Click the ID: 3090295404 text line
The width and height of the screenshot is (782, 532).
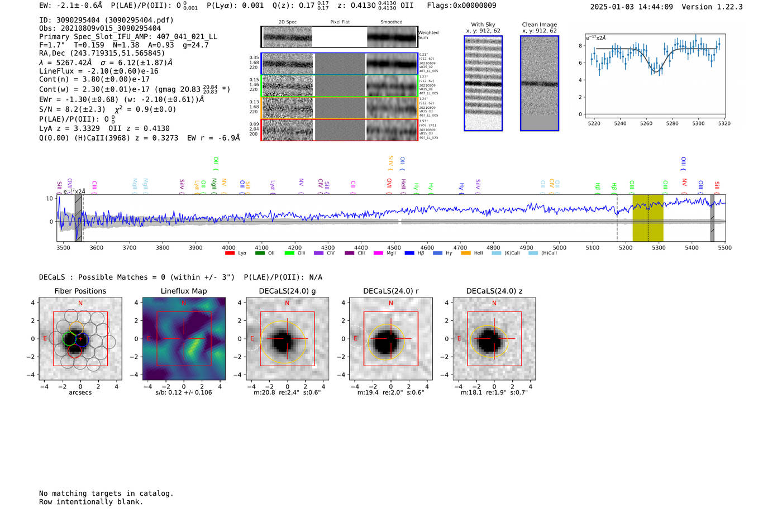(106, 20)
